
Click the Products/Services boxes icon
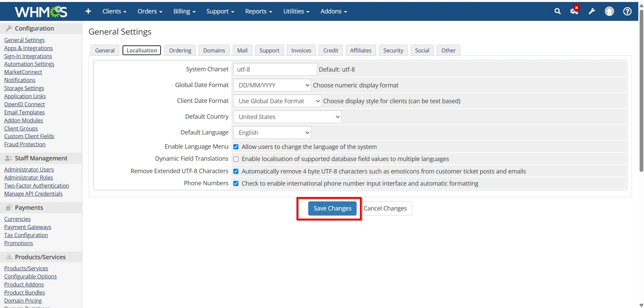point(9,257)
